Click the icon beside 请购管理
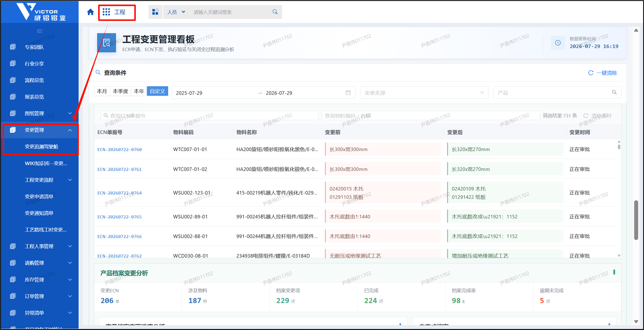The height and width of the screenshot is (330, 644). [13, 263]
